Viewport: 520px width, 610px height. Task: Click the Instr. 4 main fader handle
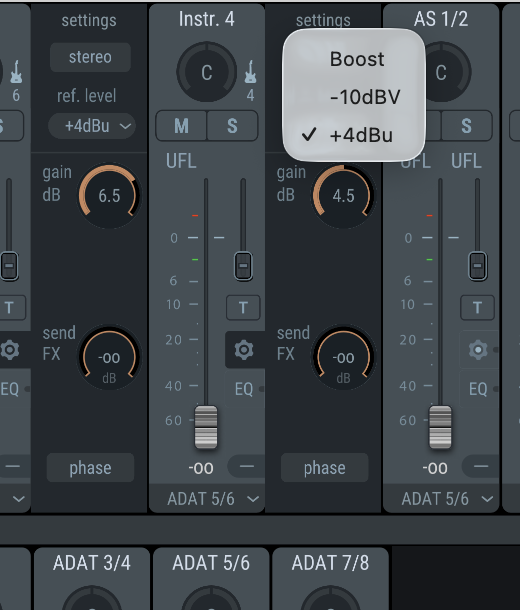point(206,427)
